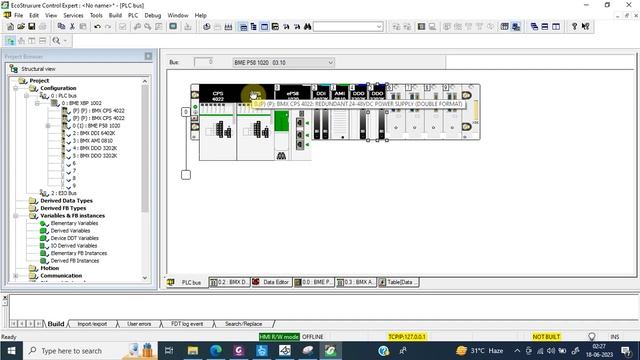Open the toolbar search combo box
Screen dimensions: 640x360
tap(348, 27)
